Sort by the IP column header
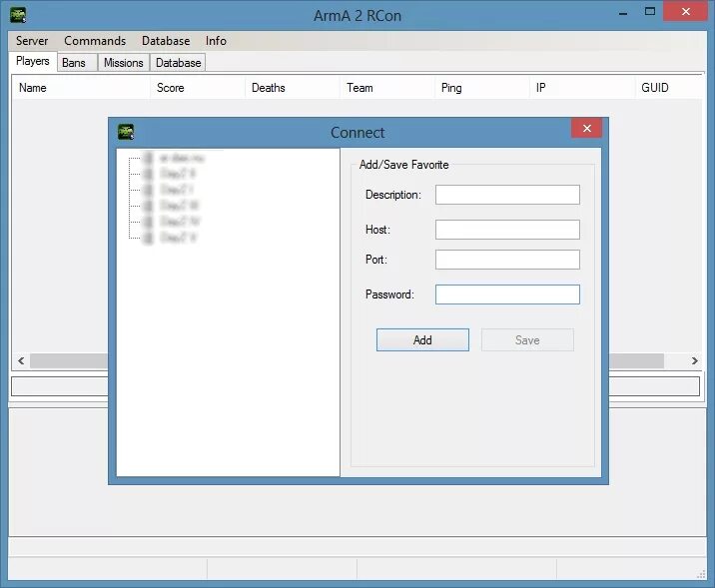Screen dimensions: 715x588 pos(582,88)
